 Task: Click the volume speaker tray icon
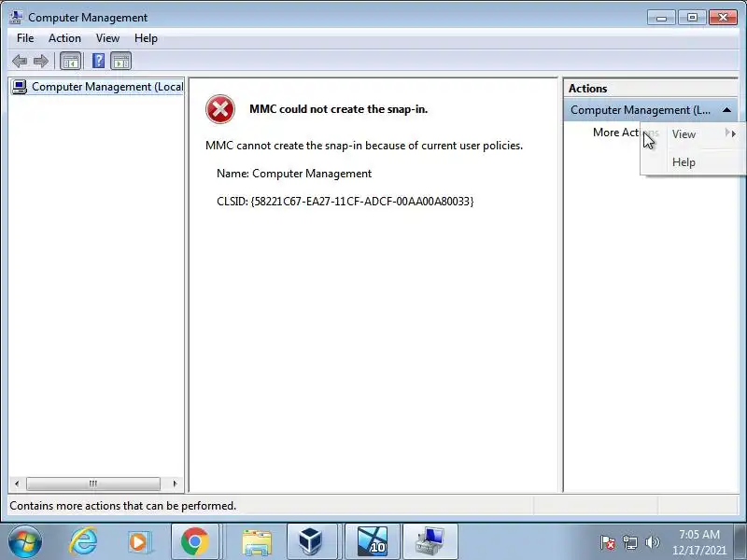(x=652, y=542)
